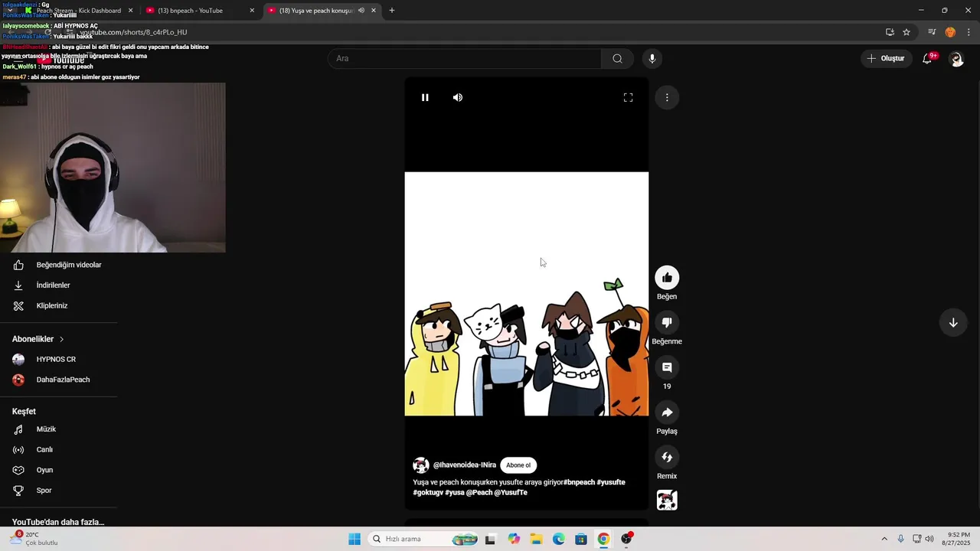
Task: Bookmark this page with star icon
Action: pyautogui.click(x=906, y=32)
